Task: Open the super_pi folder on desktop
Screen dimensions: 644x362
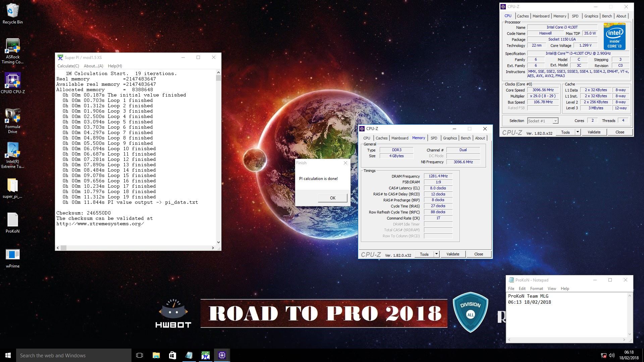Action: pyautogui.click(x=12, y=188)
